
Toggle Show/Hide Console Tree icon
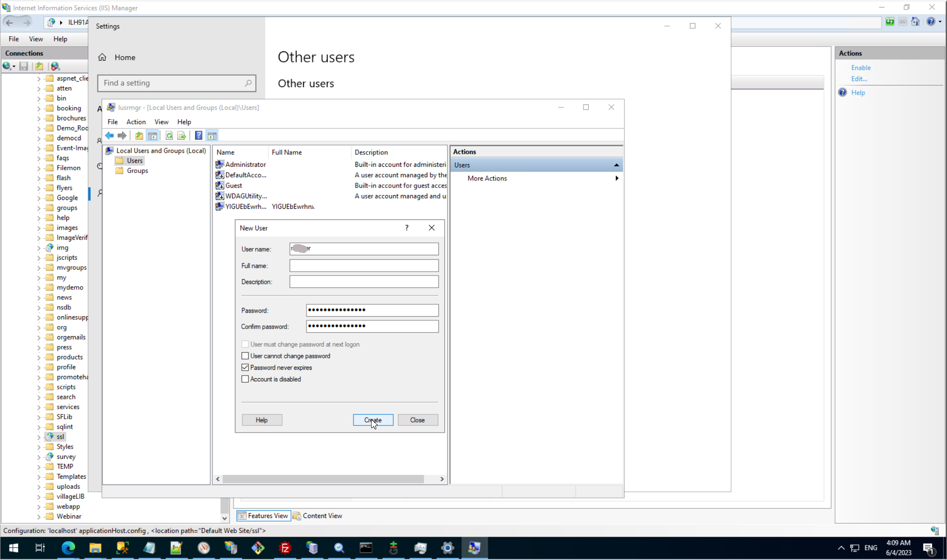coord(153,136)
